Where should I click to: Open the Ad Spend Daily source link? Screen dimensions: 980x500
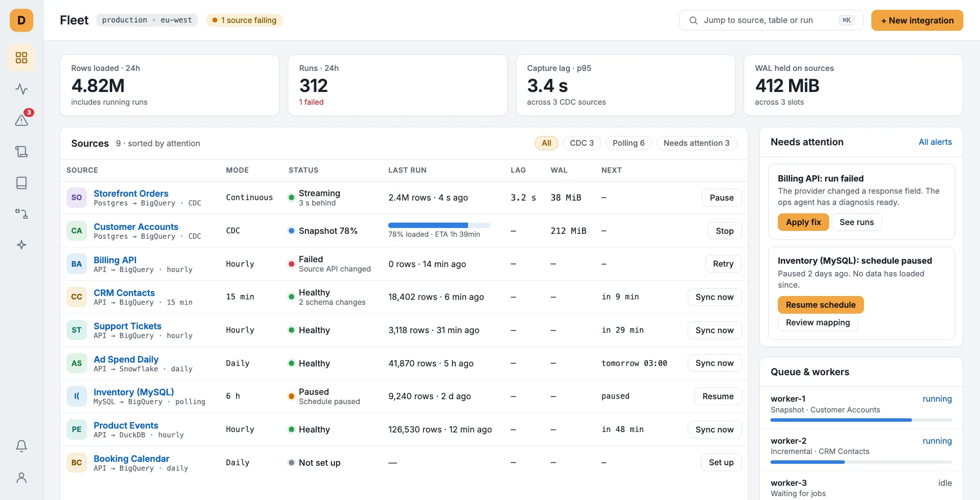pyautogui.click(x=126, y=359)
